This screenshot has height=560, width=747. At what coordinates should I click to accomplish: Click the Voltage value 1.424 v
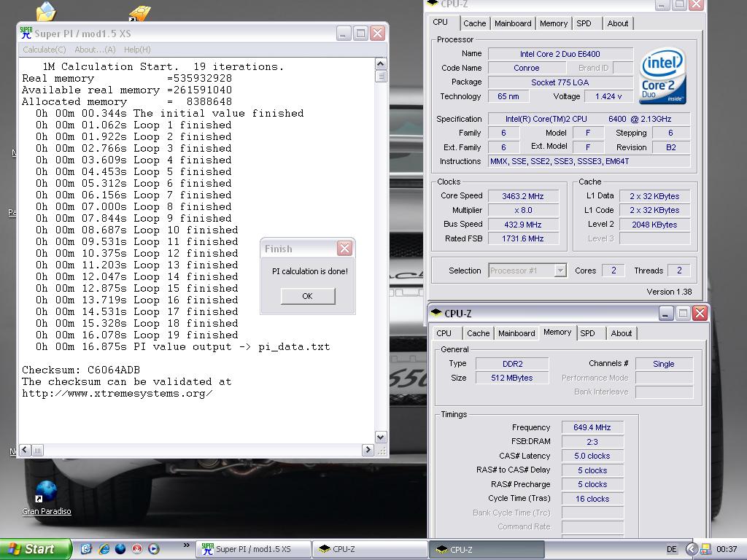click(x=608, y=96)
